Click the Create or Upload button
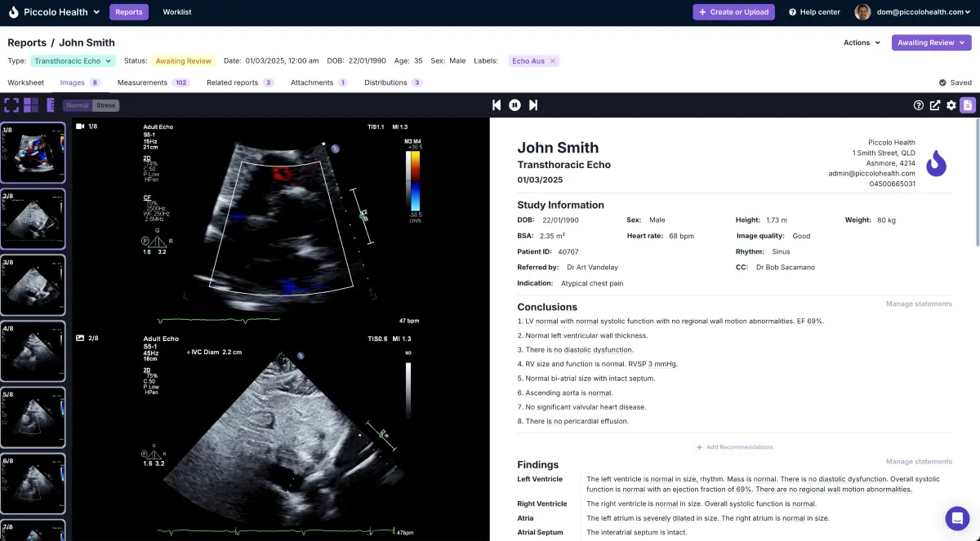 pos(733,12)
